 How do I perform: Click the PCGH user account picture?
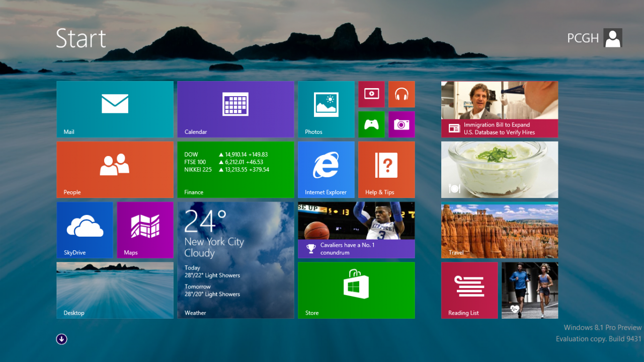click(x=613, y=38)
